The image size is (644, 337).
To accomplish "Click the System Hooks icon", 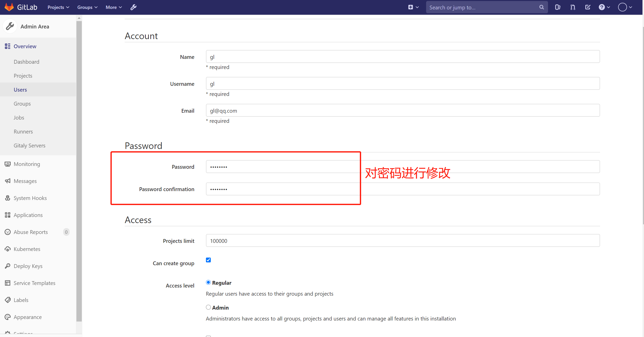I will (x=8, y=198).
